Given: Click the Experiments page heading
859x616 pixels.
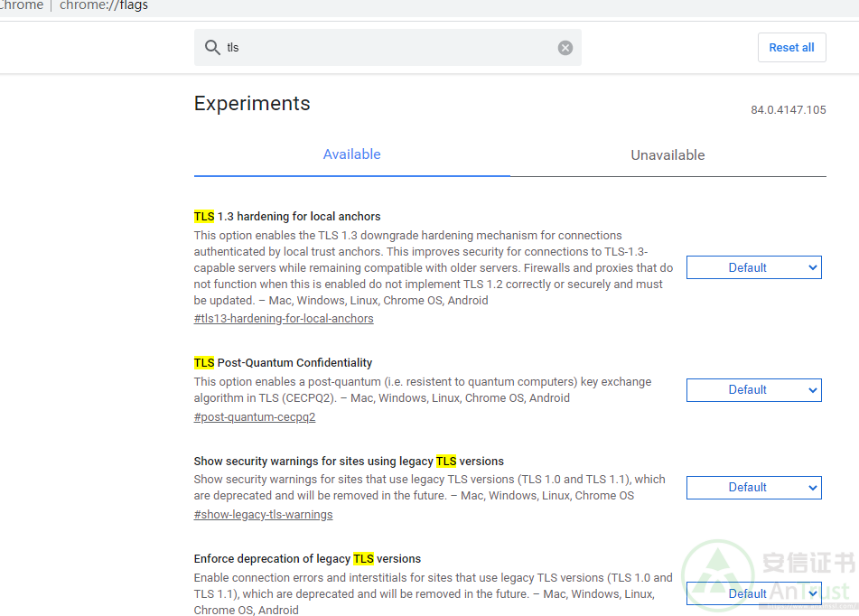Looking at the screenshot, I should (252, 104).
